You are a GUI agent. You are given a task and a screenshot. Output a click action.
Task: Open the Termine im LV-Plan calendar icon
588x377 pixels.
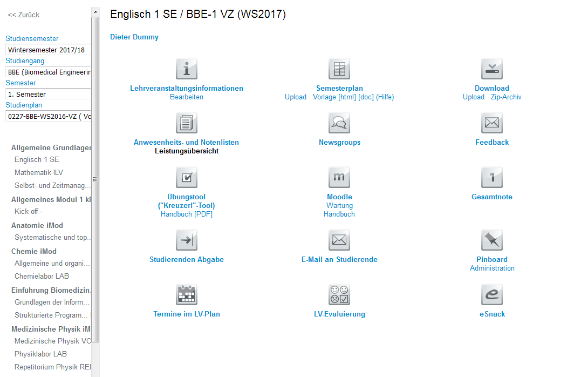pyautogui.click(x=186, y=295)
